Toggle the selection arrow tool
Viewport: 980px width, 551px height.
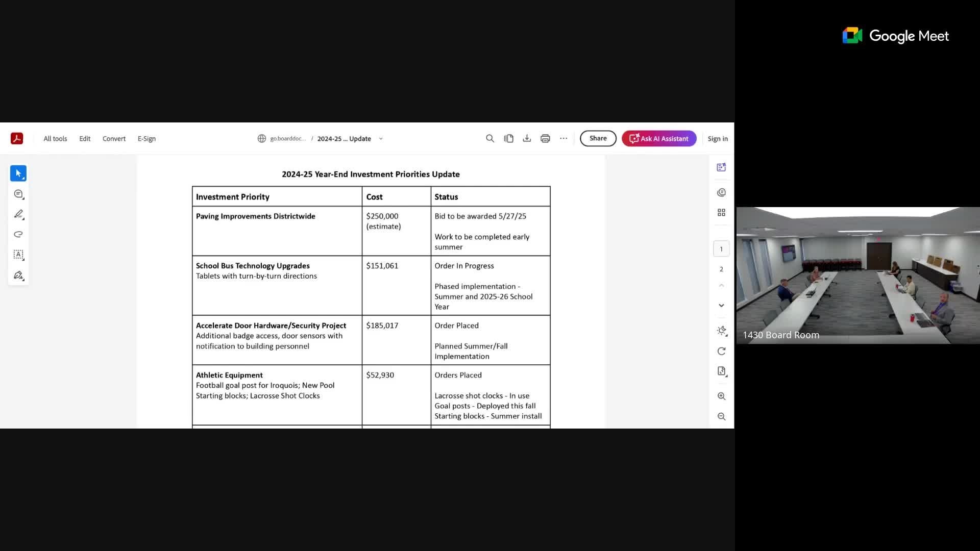(x=18, y=173)
